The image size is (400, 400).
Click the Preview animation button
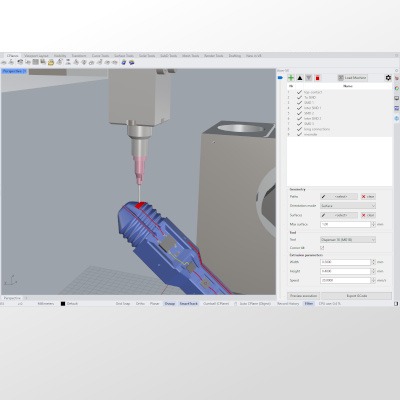point(303,296)
